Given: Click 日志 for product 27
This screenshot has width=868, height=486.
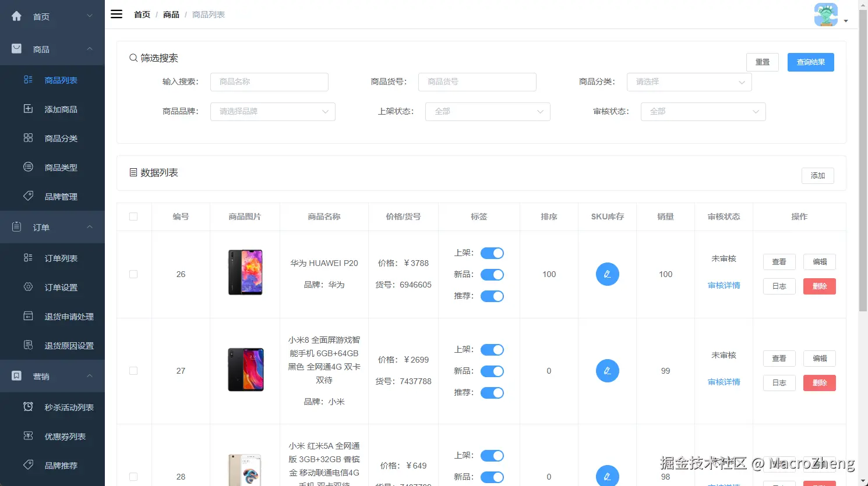Looking at the screenshot, I should [x=779, y=383].
